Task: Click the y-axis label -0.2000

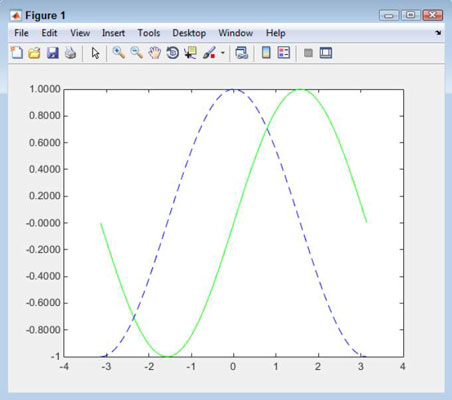Action: click(43, 249)
